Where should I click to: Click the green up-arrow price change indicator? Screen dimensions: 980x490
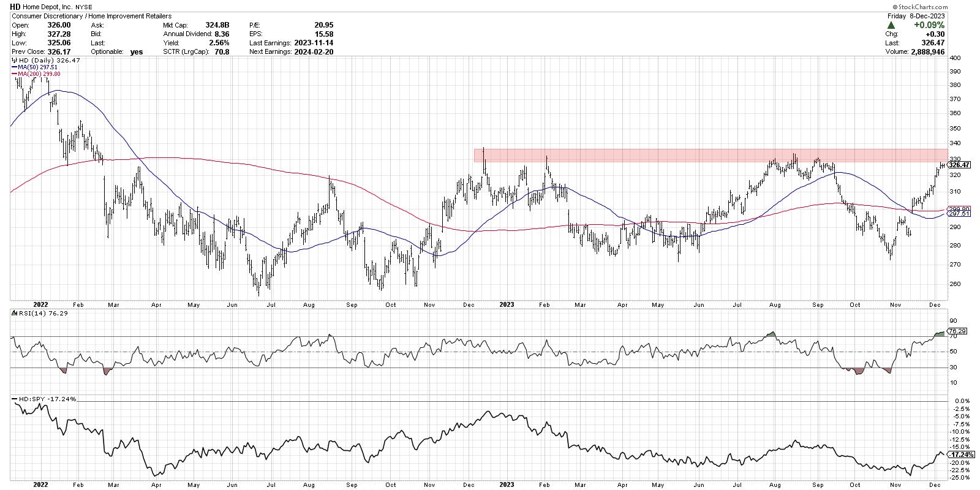tap(891, 25)
